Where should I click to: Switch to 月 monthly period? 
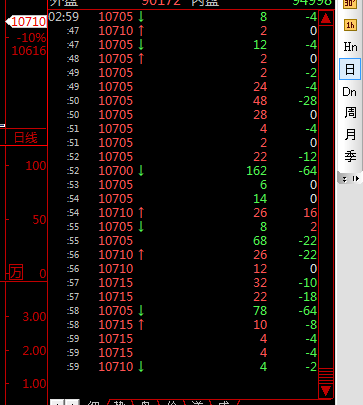pos(350,134)
